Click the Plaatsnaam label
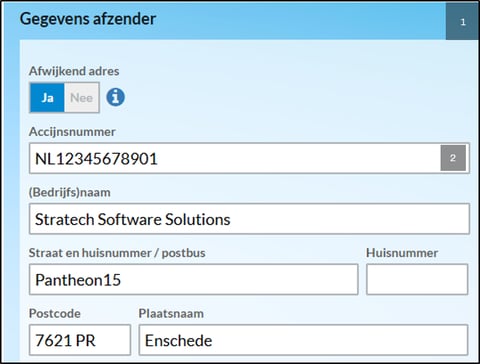The width and height of the screenshot is (480, 364). point(171,313)
